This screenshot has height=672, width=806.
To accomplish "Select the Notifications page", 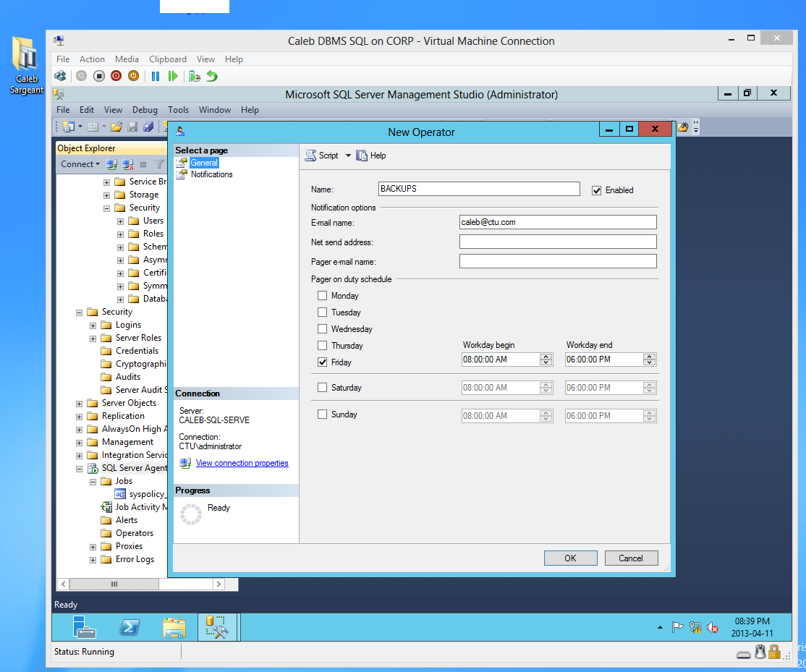I will tap(211, 174).
